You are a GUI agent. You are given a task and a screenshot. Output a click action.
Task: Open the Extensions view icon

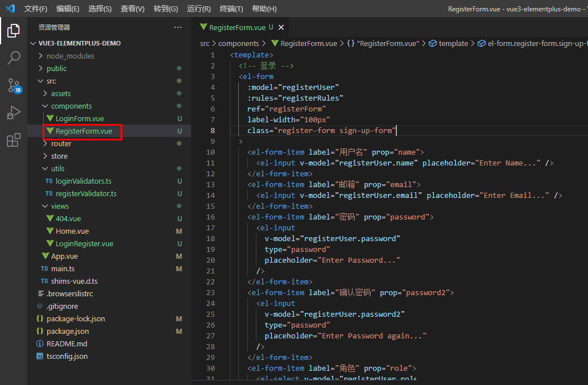coord(14,140)
